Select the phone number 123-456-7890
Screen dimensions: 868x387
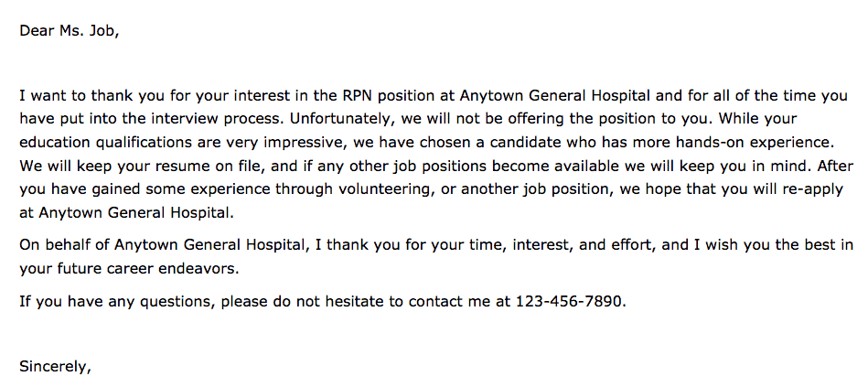pyautogui.click(x=570, y=302)
